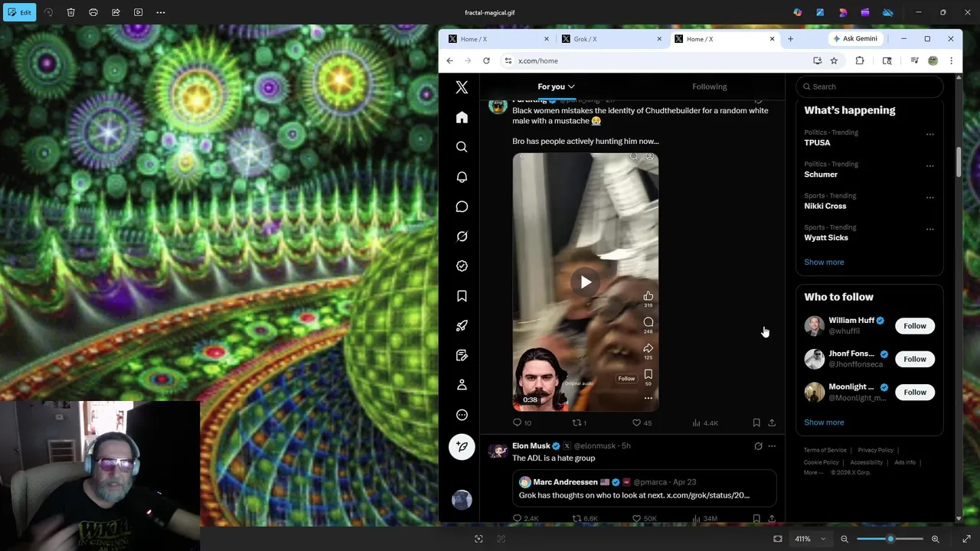Click Ask Gemini button
The image size is (980, 551).
click(x=855, y=39)
